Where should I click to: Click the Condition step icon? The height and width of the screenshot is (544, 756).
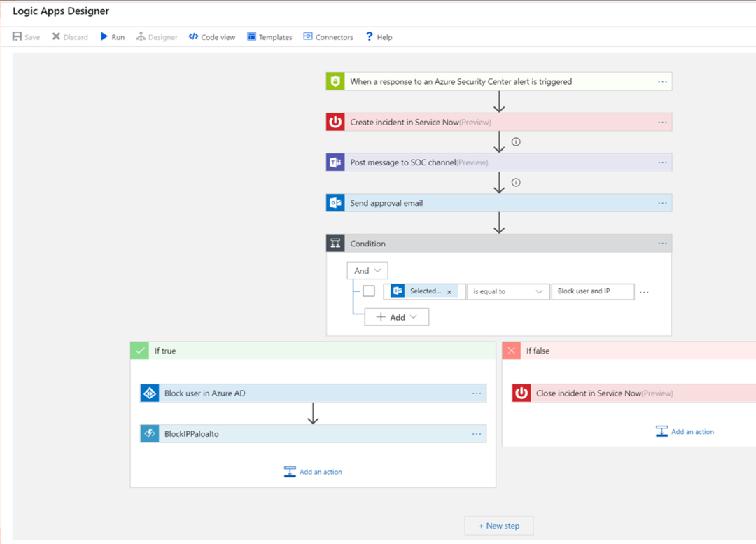tap(335, 244)
